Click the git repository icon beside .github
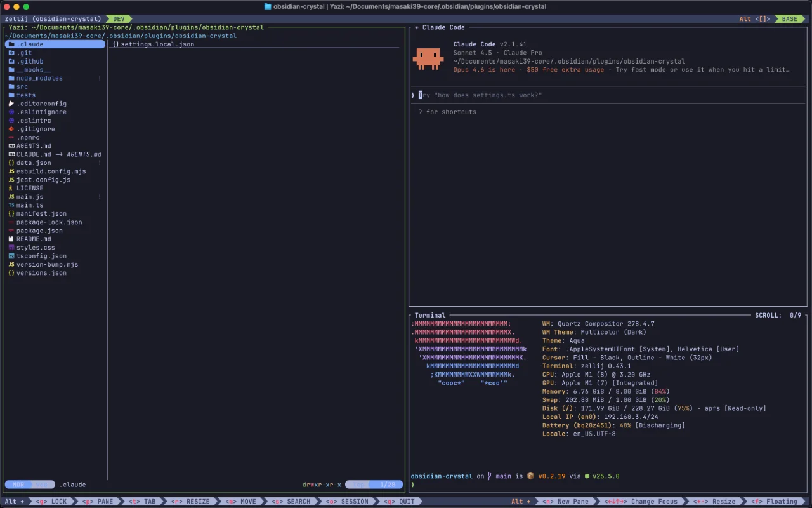812x508 pixels. [x=11, y=61]
